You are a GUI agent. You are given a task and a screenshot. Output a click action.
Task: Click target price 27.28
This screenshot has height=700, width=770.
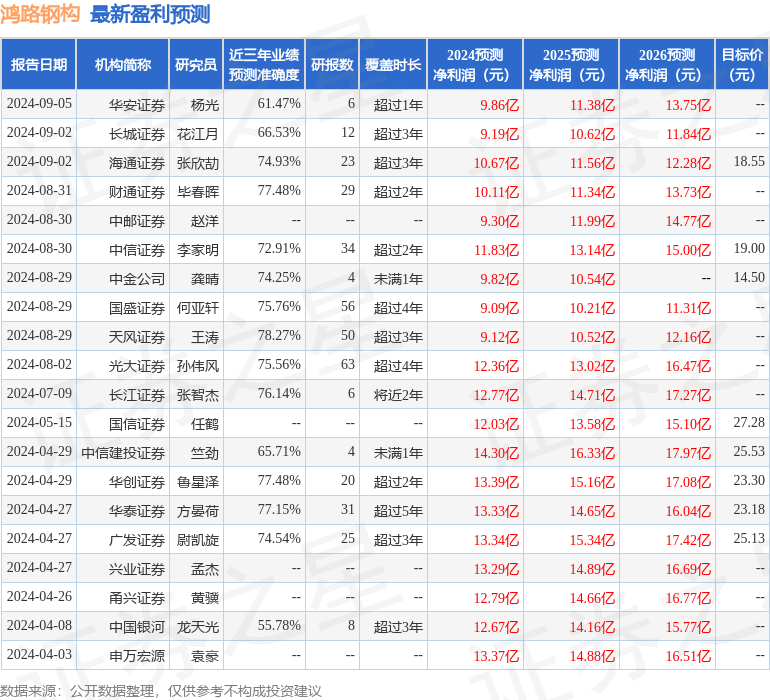(x=749, y=422)
